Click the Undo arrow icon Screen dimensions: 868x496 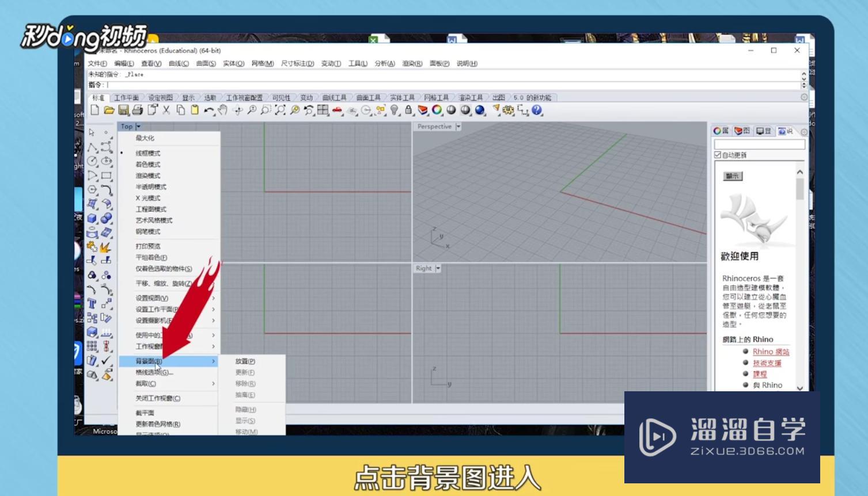(209, 110)
